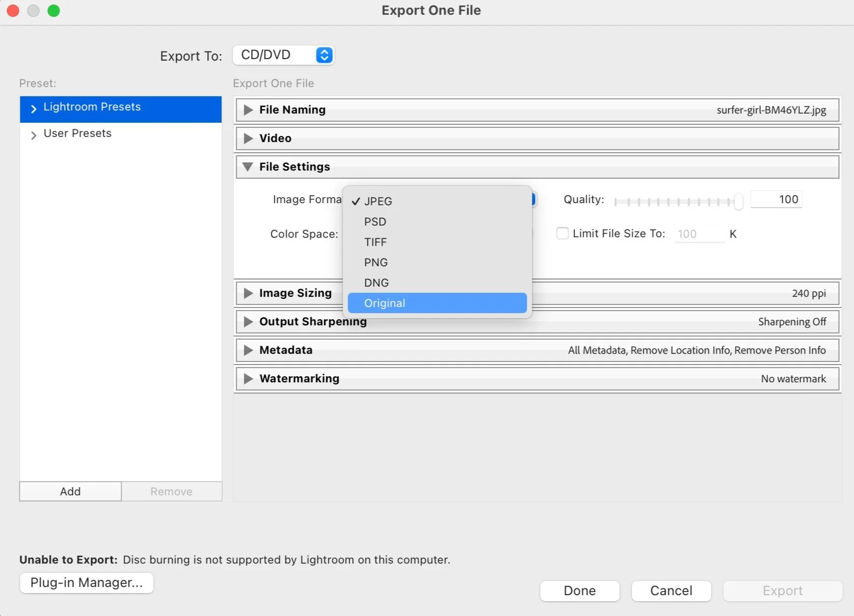
Task: Choose Original from the format menu
Action: 384,303
